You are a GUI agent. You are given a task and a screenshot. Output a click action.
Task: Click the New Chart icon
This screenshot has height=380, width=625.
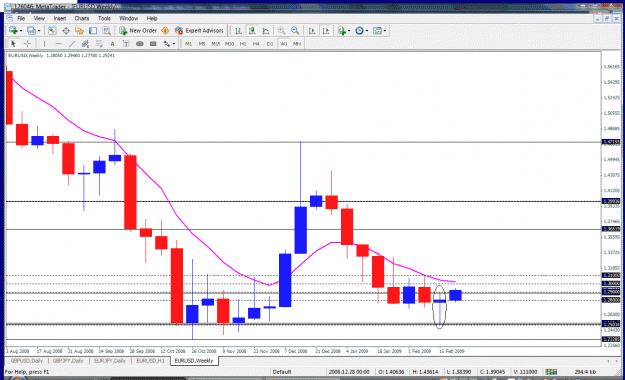[x=13, y=31]
